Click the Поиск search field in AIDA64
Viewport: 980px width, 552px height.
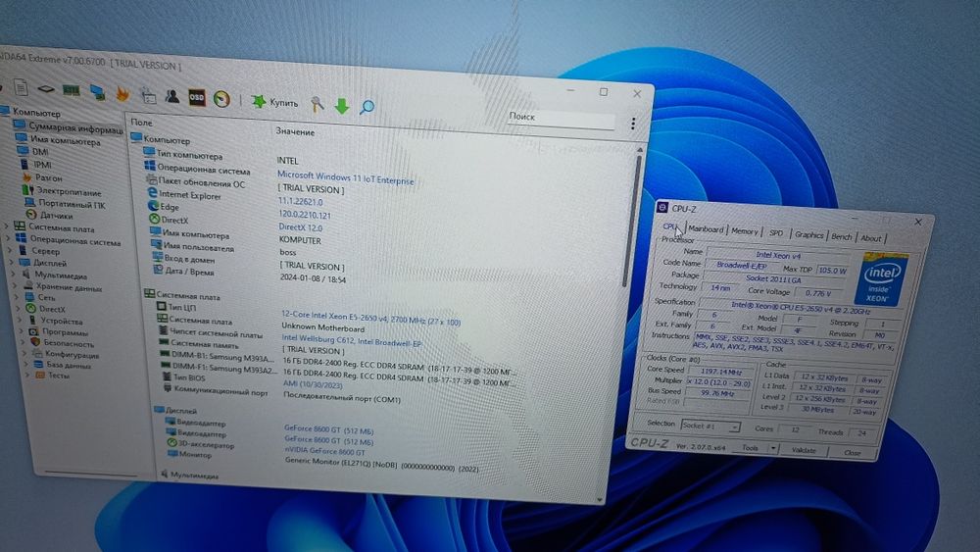(x=561, y=119)
